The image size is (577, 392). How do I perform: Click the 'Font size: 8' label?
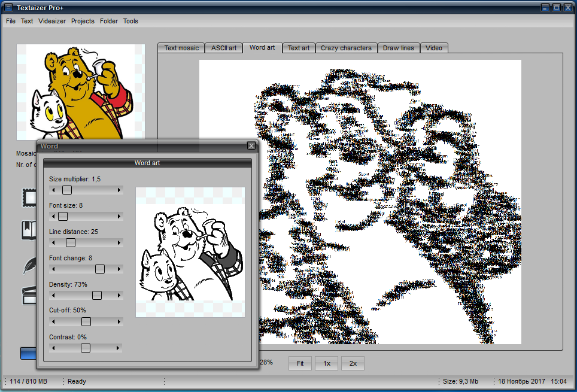pos(66,205)
